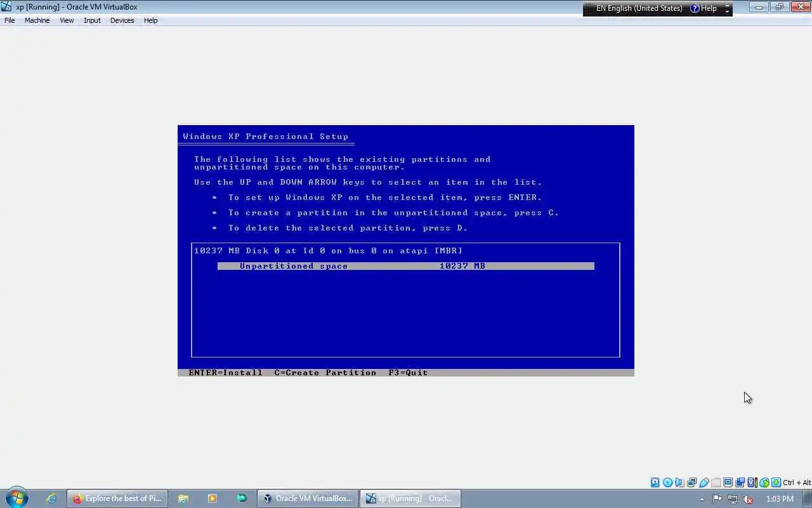The image size is (812, 508).
Task: Click the keyboard capture green arrow icon
Action: pyautogui.click(x=776, y=483)
